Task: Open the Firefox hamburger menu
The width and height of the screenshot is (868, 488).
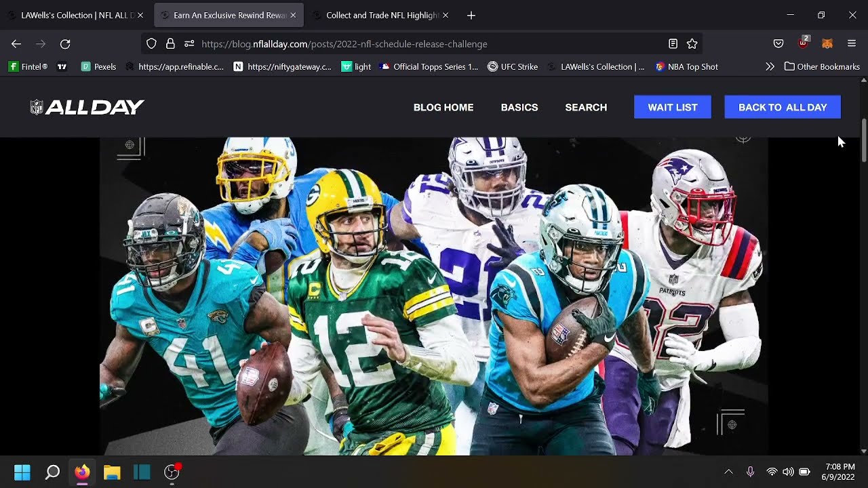Action: coord(852,44)
